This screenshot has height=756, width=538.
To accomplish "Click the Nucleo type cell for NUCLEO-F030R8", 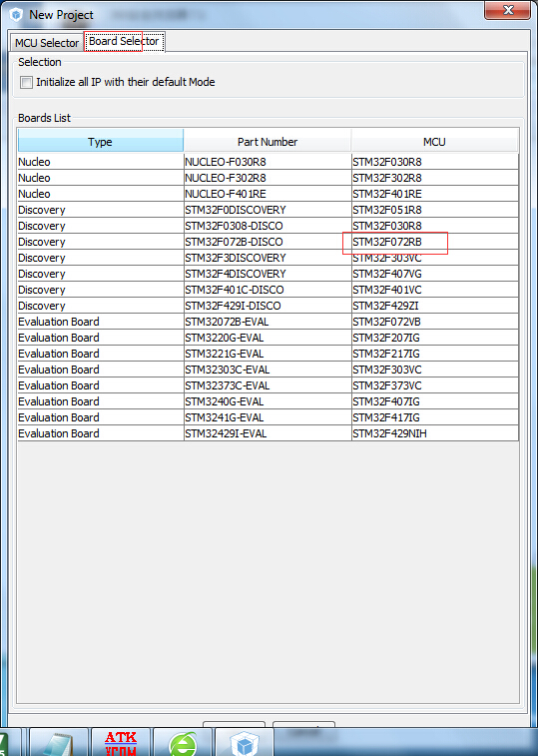I will coord(100,162).
